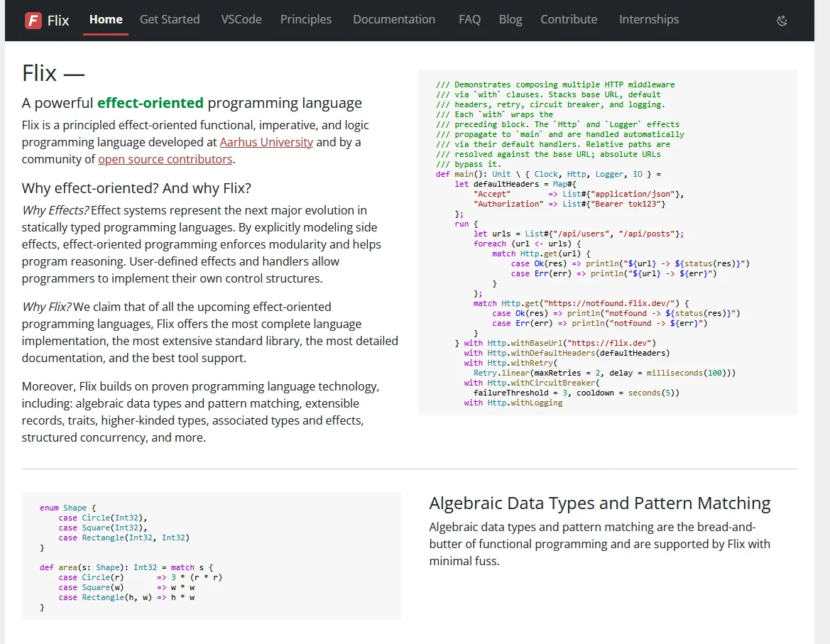The height and width of the screenshot is (644, 830).
Task: Click 'def main(): Unit' line in code
Action: click(548, 174)
